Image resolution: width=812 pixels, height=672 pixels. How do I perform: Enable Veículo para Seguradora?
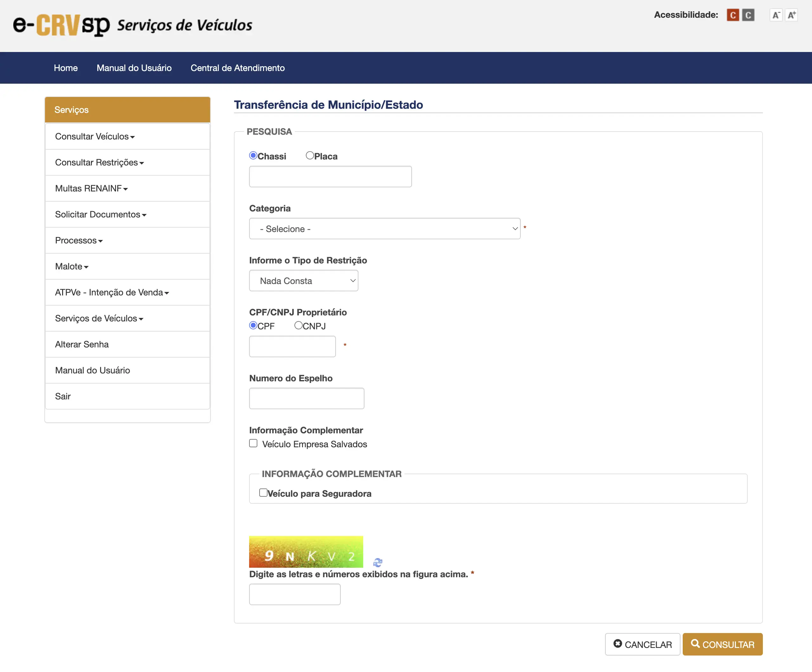pyautogui.click(x=263, y=492)
